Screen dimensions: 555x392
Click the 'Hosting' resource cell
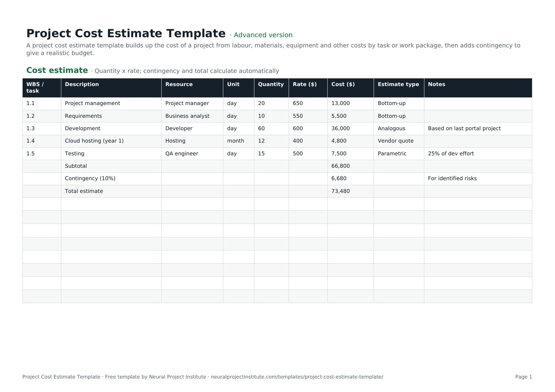pos(192,141)
